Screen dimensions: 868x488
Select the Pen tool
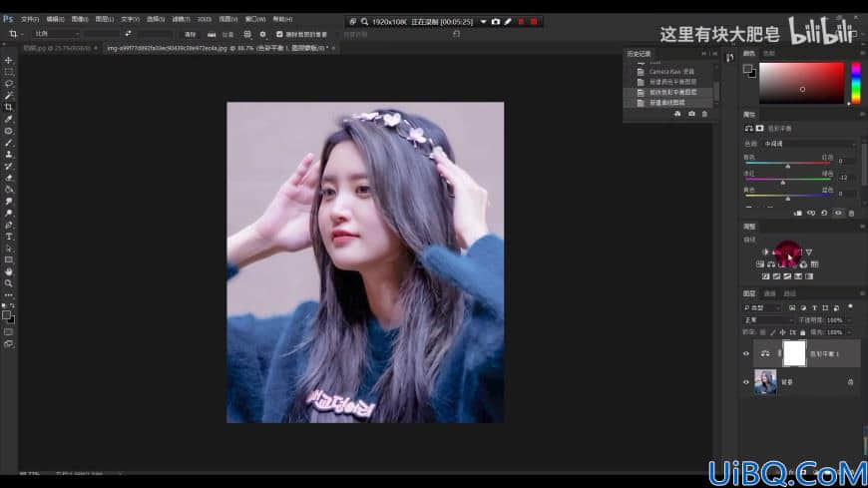[x=8, y=225]
